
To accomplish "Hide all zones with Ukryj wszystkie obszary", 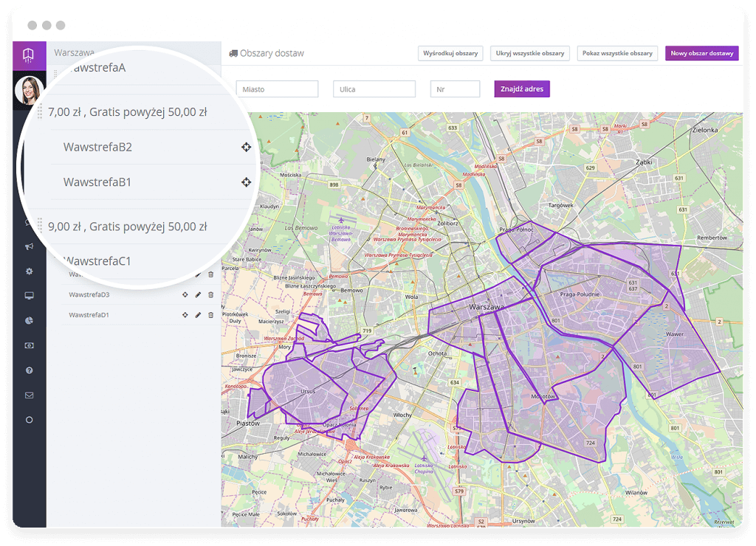I will coord(530,53).
